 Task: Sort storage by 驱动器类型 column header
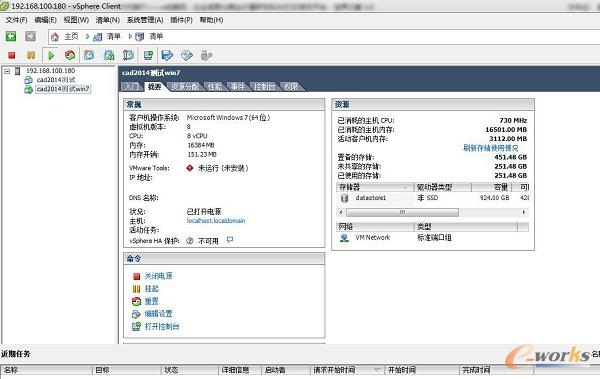coord(443,187)
